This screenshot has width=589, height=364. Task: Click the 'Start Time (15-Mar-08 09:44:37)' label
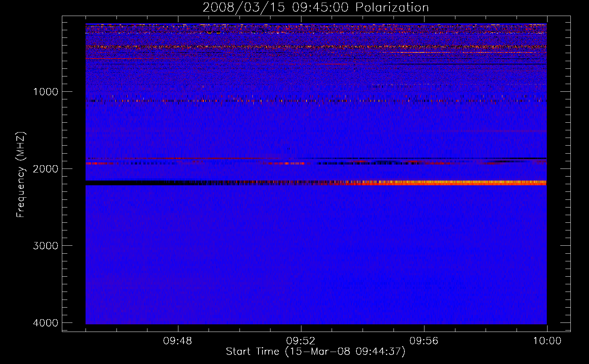pos(316,352)
